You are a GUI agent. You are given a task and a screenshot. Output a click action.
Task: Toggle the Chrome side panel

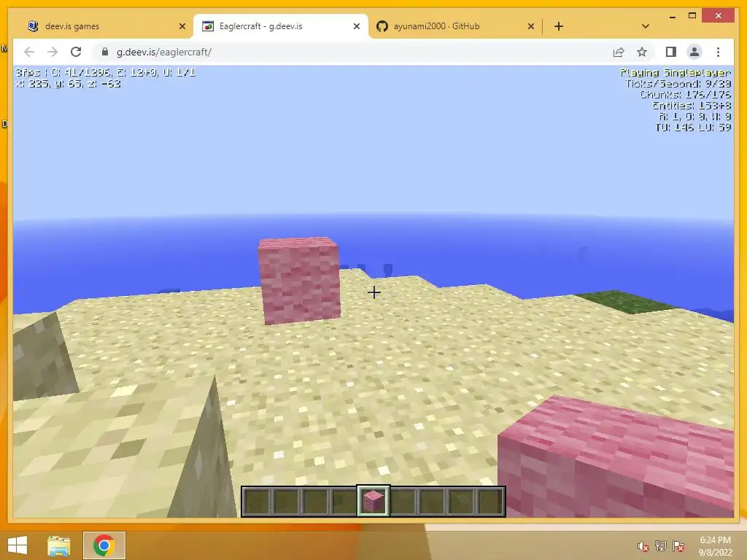click(x=671, y=52)
